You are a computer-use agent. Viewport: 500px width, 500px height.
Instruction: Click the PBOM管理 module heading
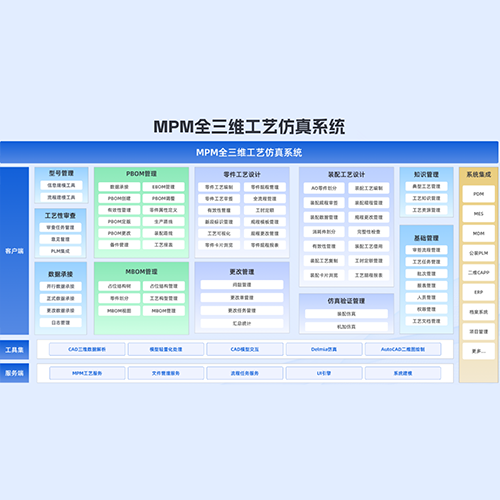pos(141,174)
